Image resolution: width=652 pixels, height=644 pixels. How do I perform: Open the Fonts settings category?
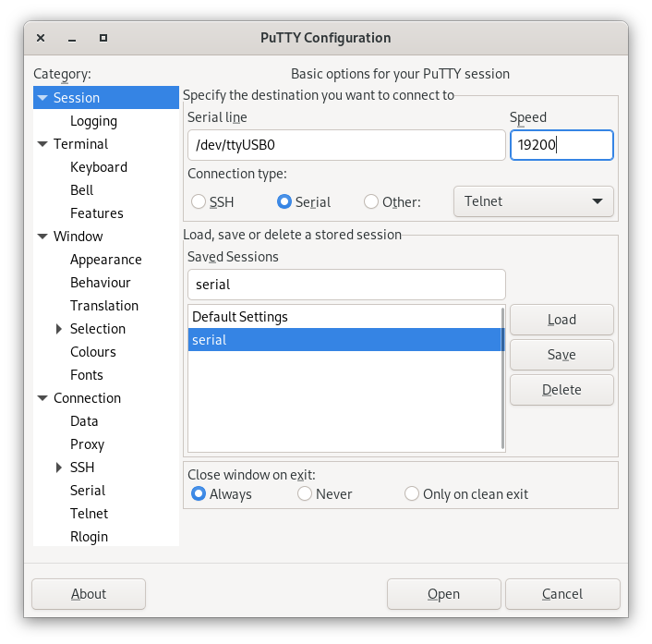[x=87, y=375]
